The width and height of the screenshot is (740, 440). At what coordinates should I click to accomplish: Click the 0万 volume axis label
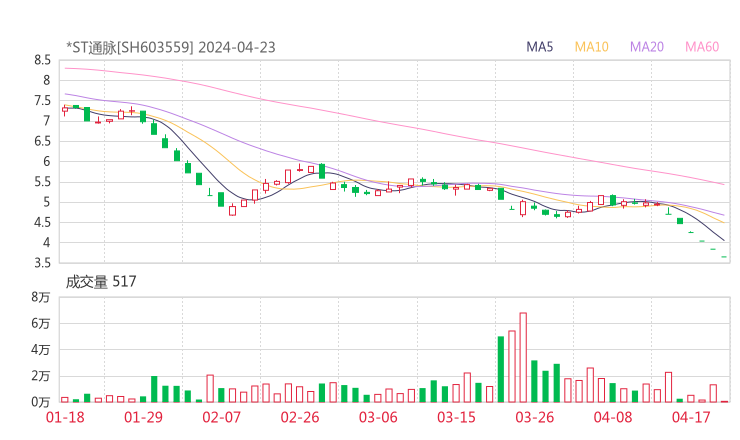click(41, 402)
